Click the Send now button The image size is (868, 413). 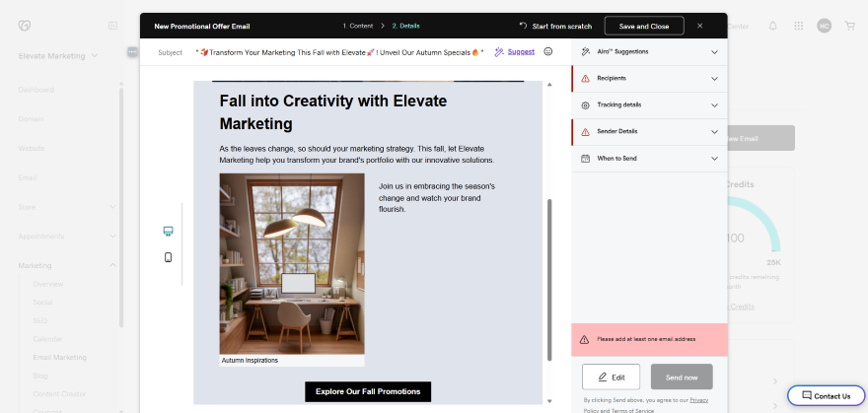(x=682, y=377)
